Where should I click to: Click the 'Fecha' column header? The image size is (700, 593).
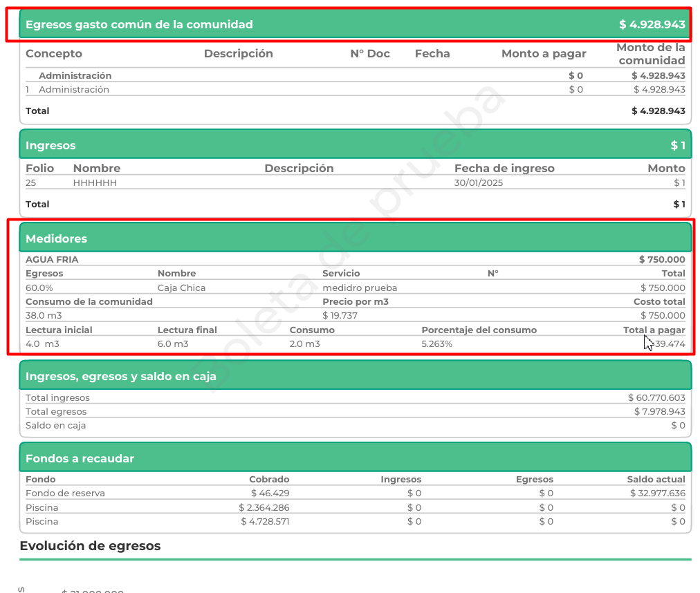click(x=432, y=53)
